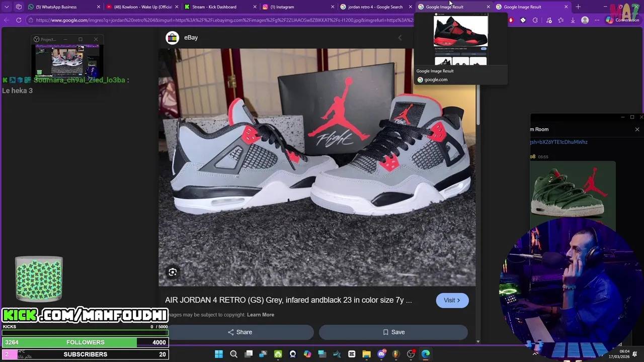Switch to the jordan retro 4 - Google Search tab
Screen dimensions: 644x362
(x=375, y=7)
